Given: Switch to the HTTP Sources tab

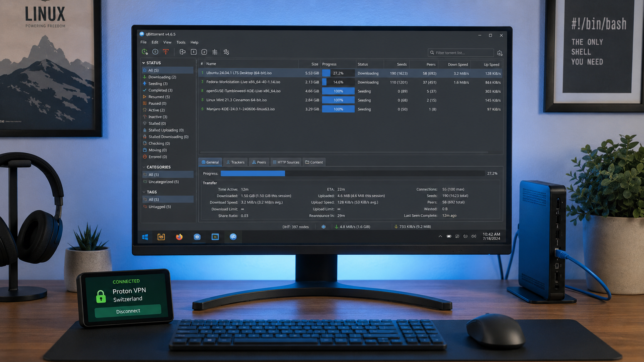Looking at the screenshot, I should pos(286,162).
